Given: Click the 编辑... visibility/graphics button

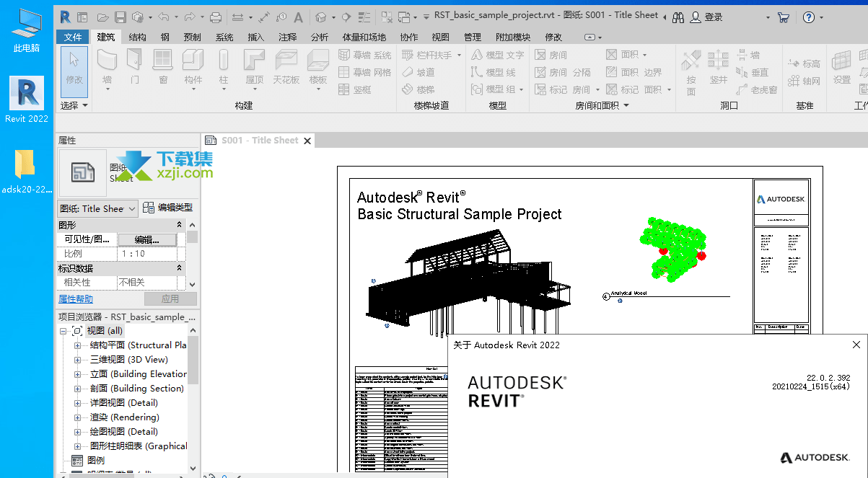Looking at the screenshot, I should pyautogui.click(x=146, y=239).
